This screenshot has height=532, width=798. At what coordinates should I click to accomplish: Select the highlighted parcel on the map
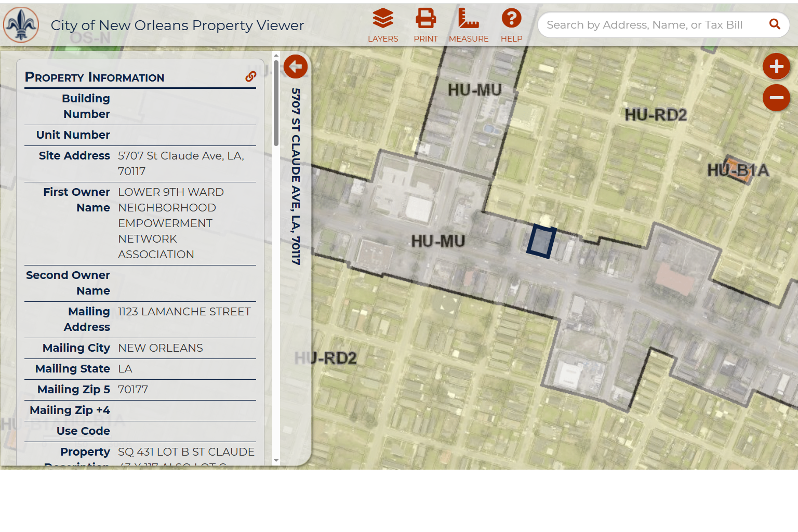(541, 241)
